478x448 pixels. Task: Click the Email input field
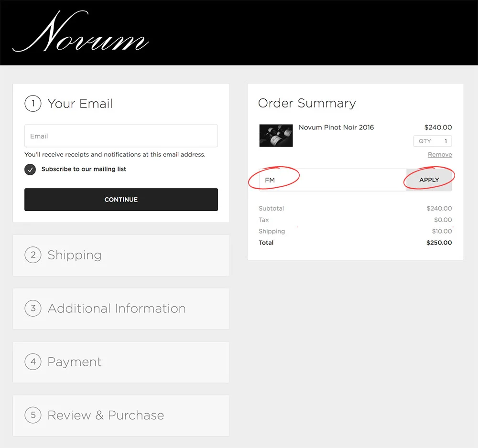[x=121, y=136]
